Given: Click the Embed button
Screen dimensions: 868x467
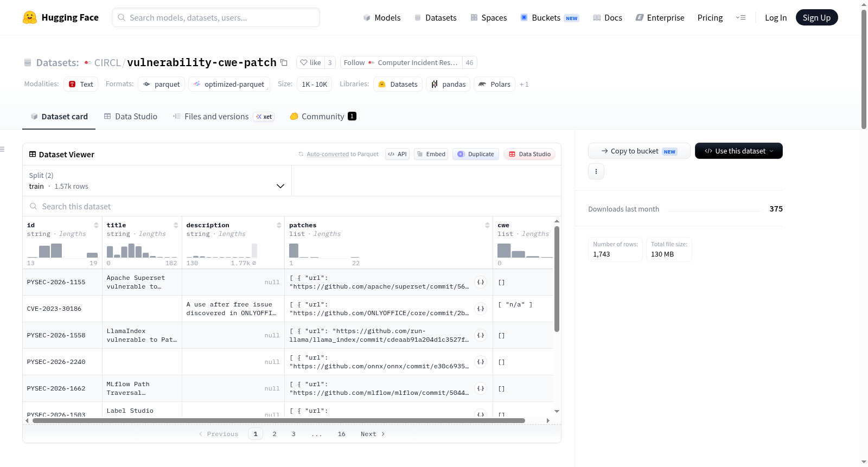Looking at the screenshot, I should [x=431, y=154].
